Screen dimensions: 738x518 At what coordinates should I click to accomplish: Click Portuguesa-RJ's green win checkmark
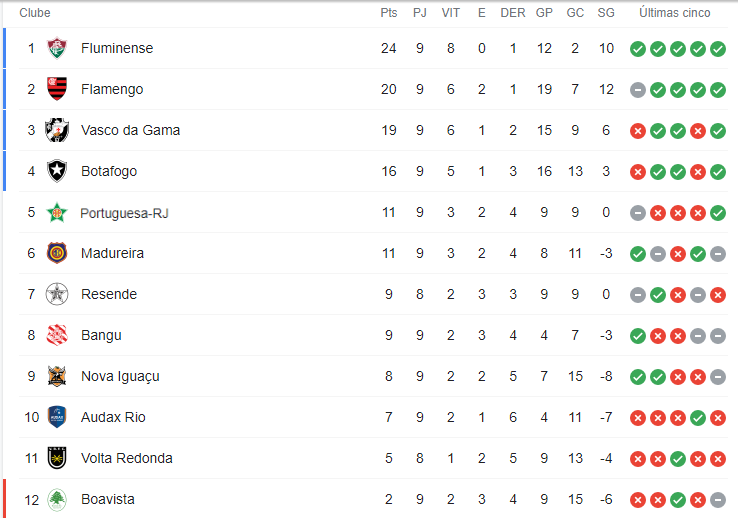(x=718, y=213)
